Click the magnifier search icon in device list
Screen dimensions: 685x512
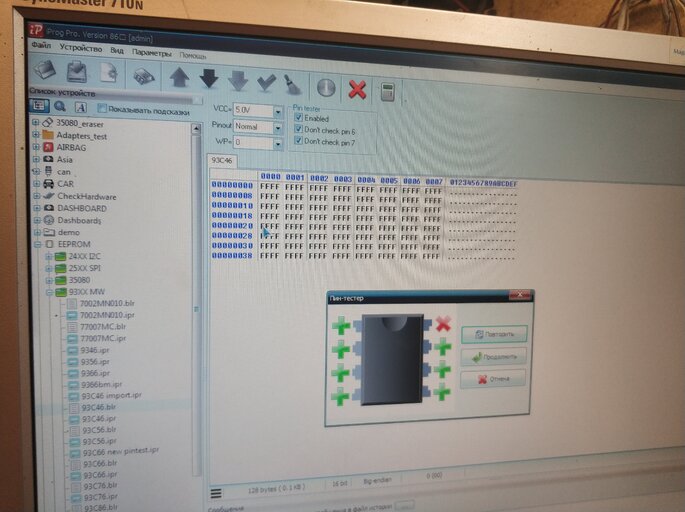coord(60,106)
